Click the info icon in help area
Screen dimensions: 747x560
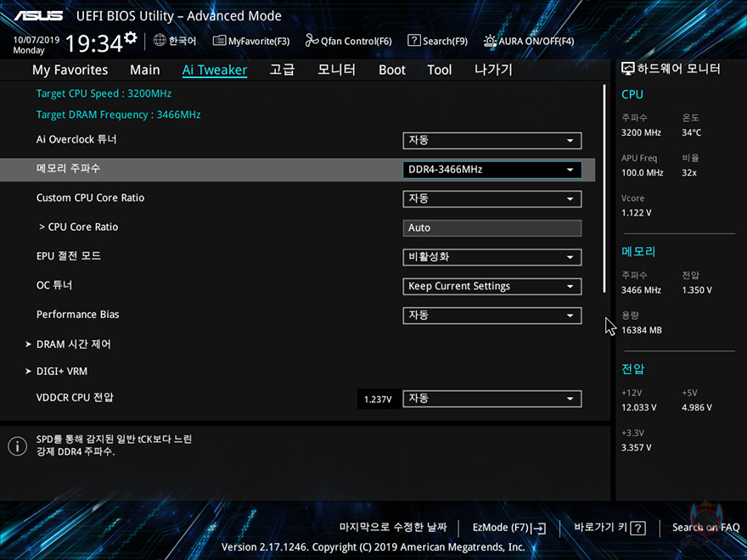(18, 446)
